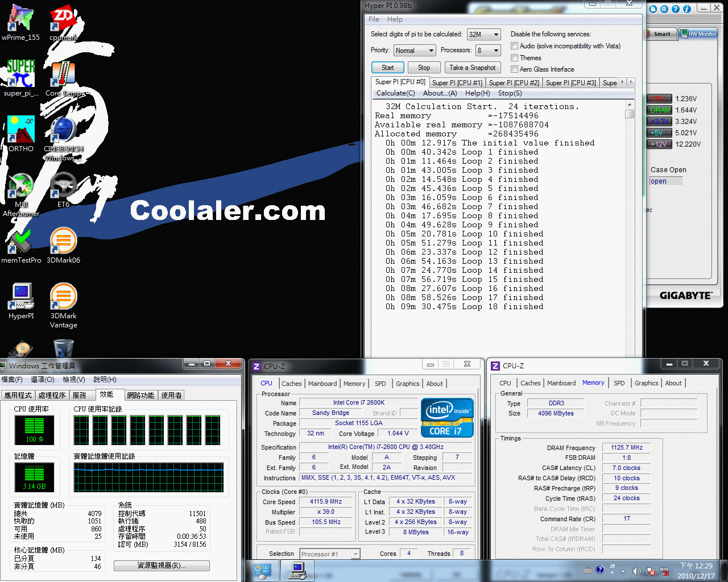The width and height of the screenshot is (728, 582).
Task: Launch the 3DMark06 desktop shortcut
Action: point(63,246)
